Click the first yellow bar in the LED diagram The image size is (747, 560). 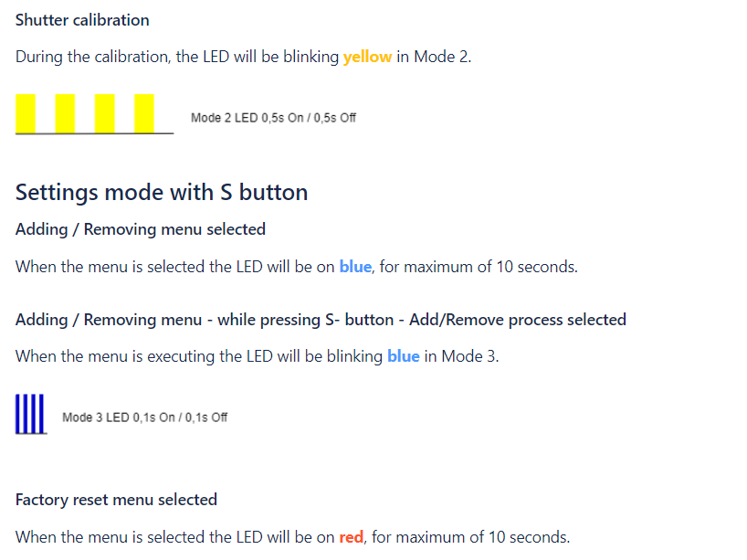[26, 113]
